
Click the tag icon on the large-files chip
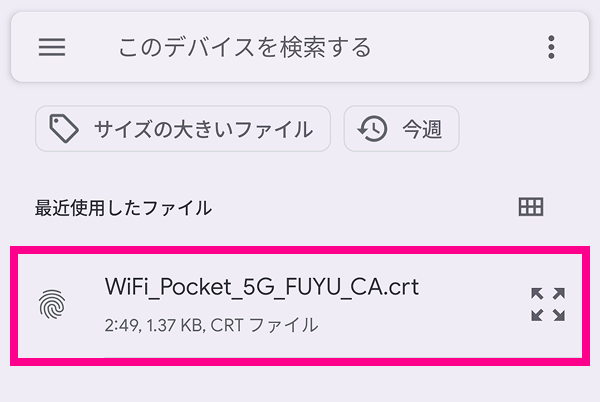click(x=65, y=129)
